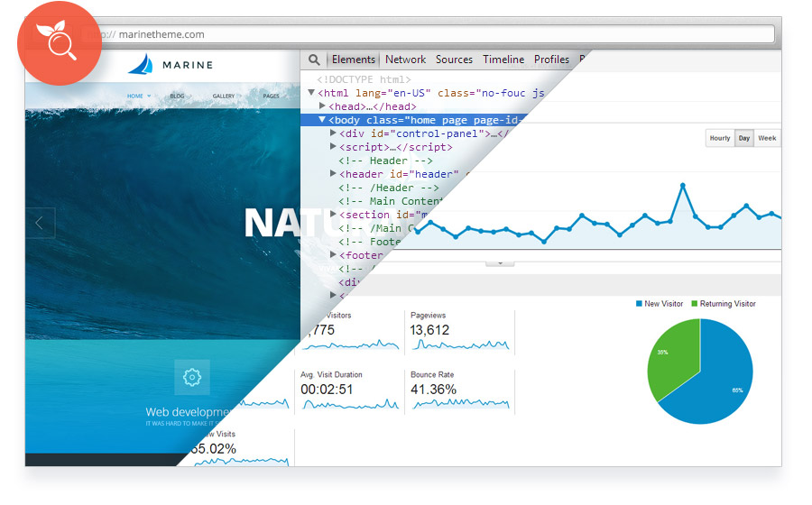Click the browser address bar
This screenshot has width=812, height=505.
[x=428, y=34]
